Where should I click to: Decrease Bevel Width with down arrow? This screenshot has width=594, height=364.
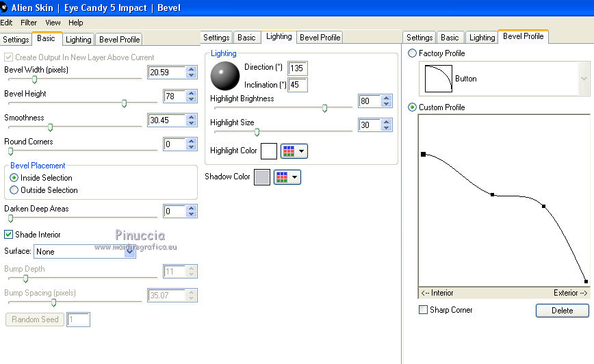(192, 75)
